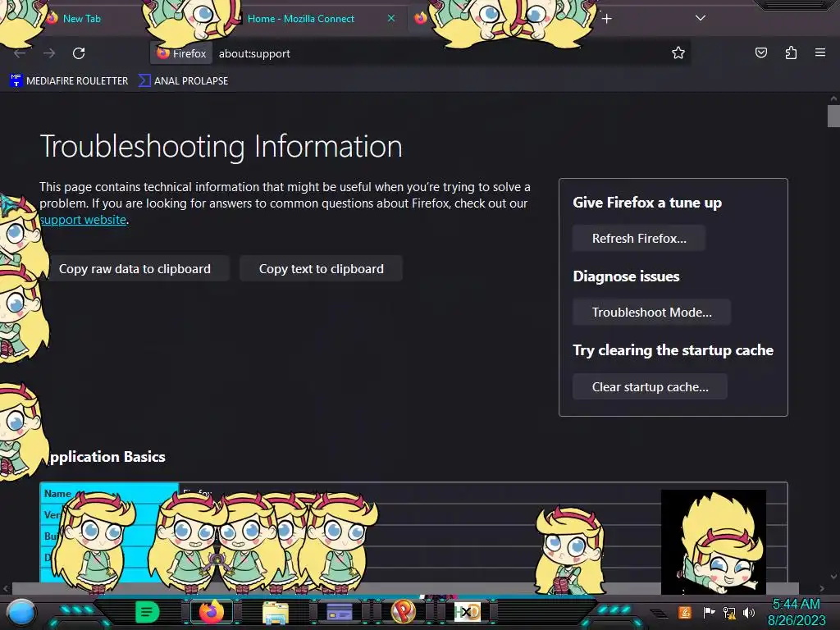Screen dimensions: 840x630
Task: Switch to the New Tab tab
Action: 81,19
